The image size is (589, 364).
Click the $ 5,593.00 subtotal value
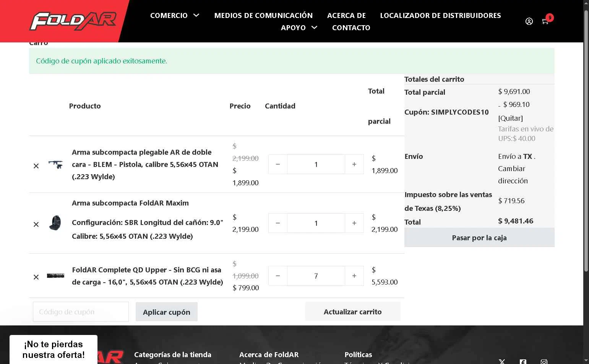pyautogui.click(x=385, y=276)
